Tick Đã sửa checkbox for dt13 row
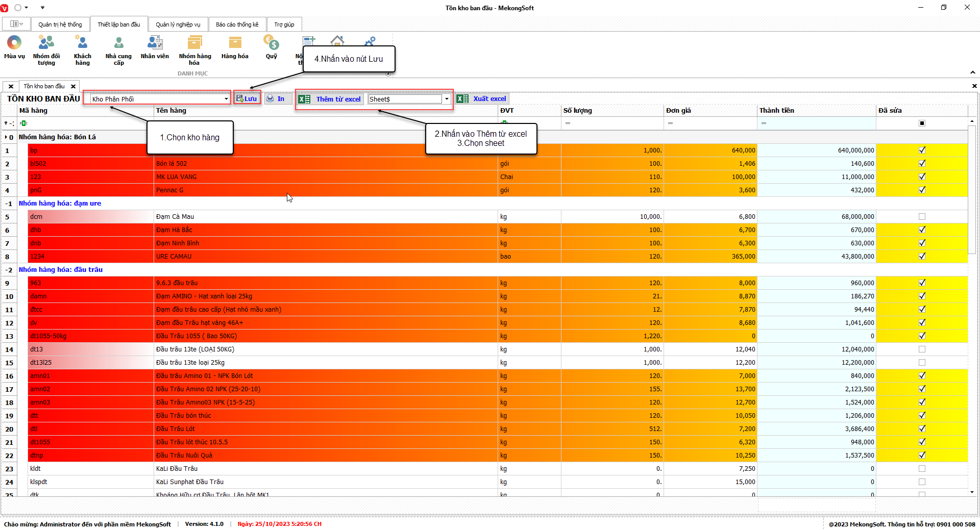The height and width of the screenshot is (530, 980). click(922, 349)
